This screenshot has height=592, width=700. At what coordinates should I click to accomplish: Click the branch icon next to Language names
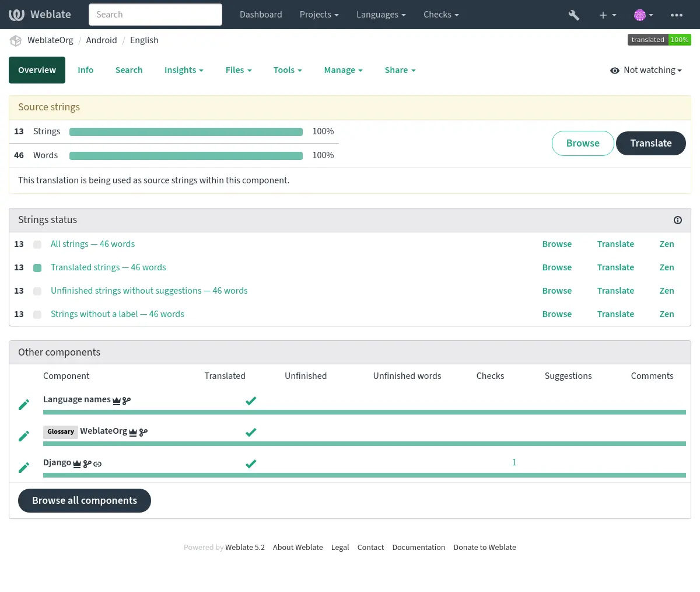pos(127,401)
